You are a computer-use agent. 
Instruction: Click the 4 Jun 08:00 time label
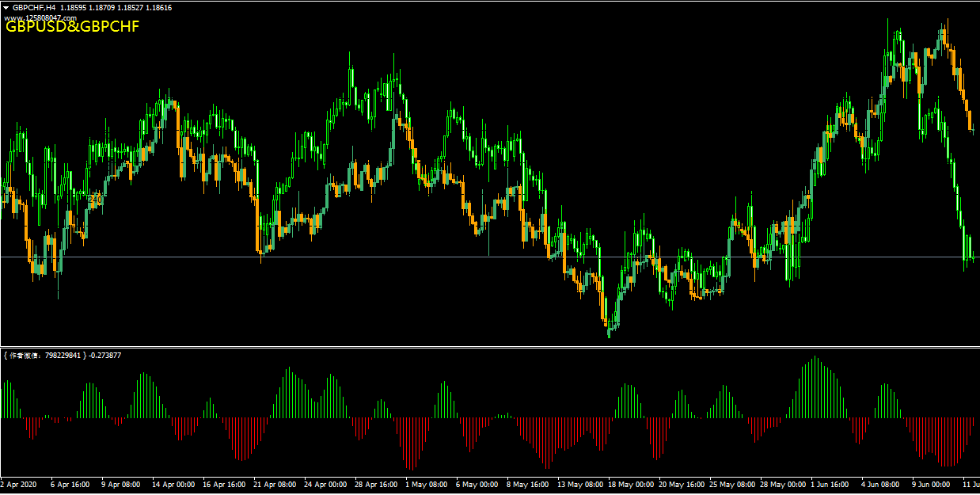879,484
